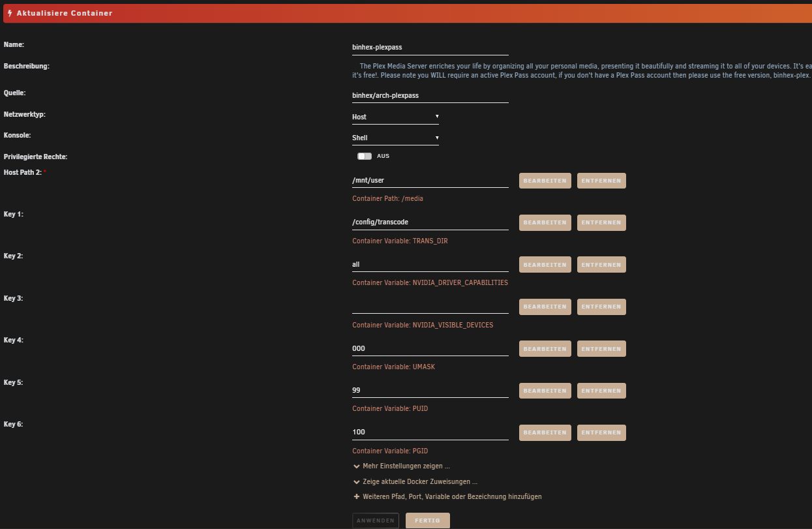Viewport: 812px width, 529px height.
Task: Click the Anwenden button
Action: 376,521
